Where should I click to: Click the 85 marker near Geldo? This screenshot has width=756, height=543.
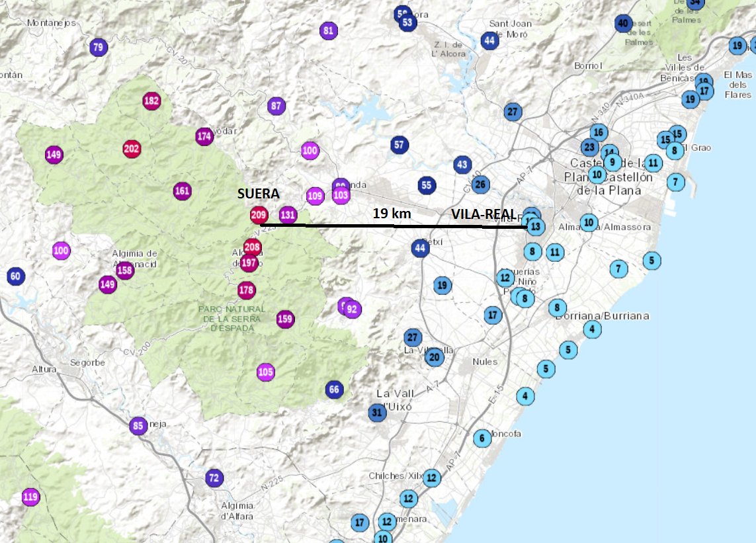tap(139, 427)
